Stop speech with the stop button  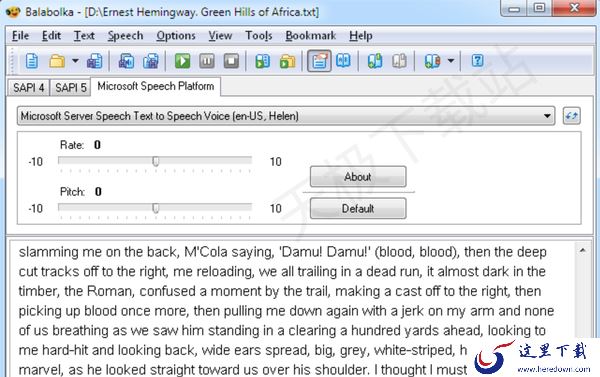pyautogui.click(x=231, y=61)
